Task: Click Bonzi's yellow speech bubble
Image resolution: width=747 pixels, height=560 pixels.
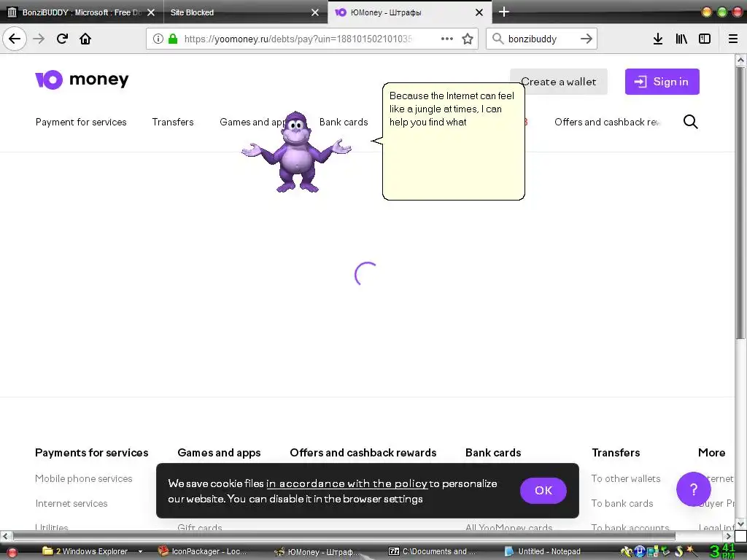Action: pos(453,141)
